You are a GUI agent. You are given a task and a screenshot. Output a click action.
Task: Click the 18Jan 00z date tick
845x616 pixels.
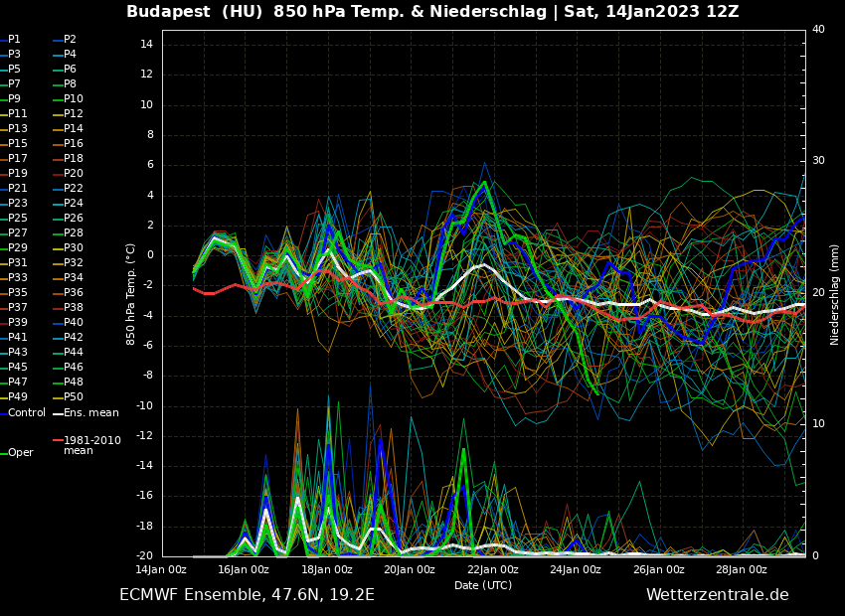coord(326,569)
